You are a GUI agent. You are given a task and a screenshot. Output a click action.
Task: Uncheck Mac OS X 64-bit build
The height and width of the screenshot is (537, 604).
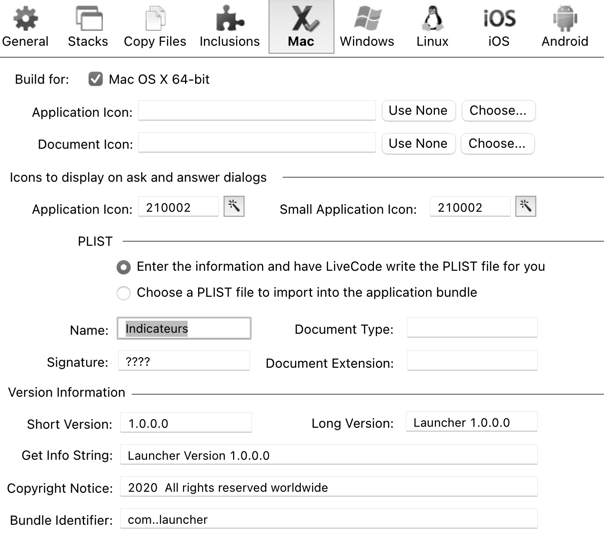point(96,79)
